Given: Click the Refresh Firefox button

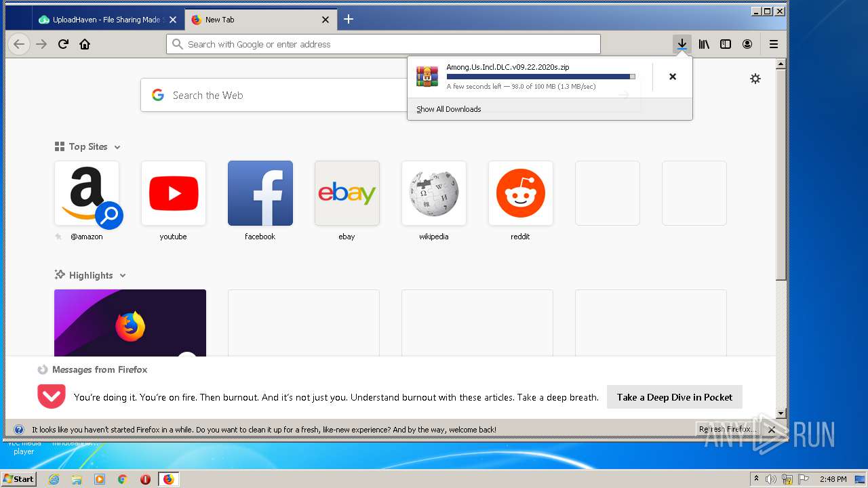Looking at the screenshot, I should click(x=727, y=429).
